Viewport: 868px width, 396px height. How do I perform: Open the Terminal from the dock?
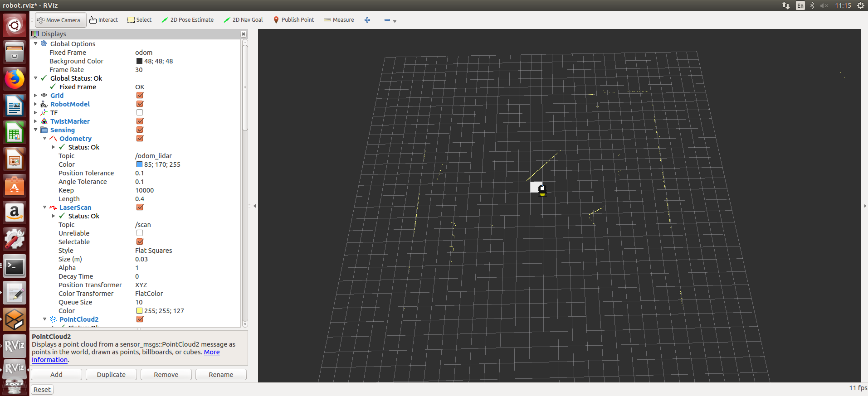point(15,266)
